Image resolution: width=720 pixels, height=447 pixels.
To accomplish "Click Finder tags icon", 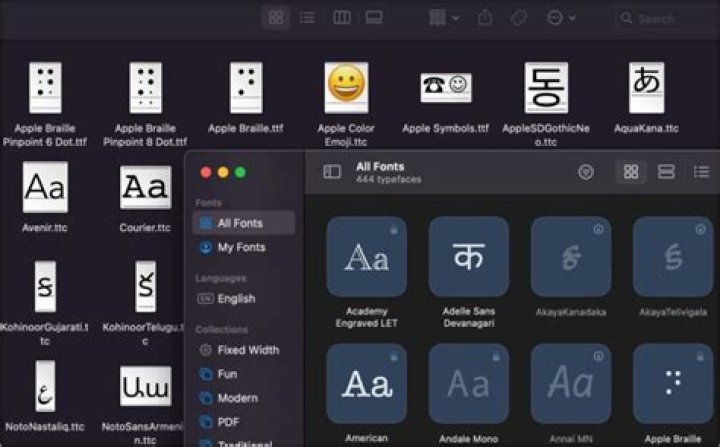I will tap(519, 18).
